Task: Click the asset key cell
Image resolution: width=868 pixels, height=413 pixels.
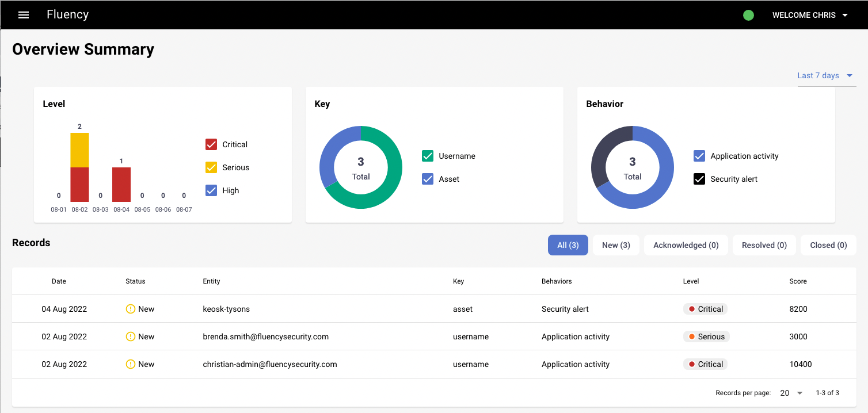Action: point(463,309)
